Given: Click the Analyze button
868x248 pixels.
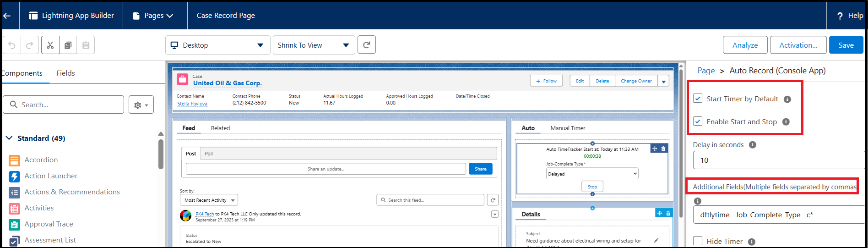Looking at the screenshot, I should click(x=745, y=45).
